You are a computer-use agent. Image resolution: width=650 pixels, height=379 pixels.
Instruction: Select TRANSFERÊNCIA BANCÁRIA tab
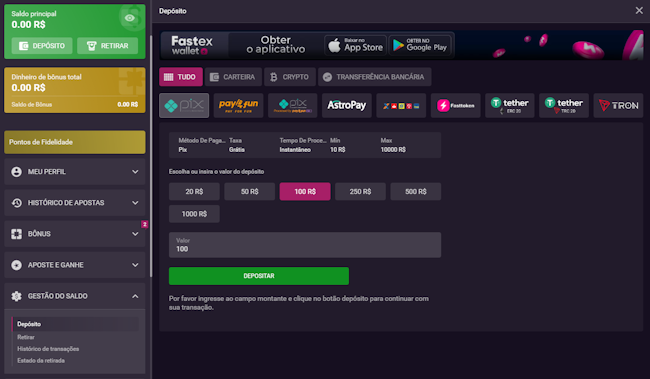coord(375,77)
